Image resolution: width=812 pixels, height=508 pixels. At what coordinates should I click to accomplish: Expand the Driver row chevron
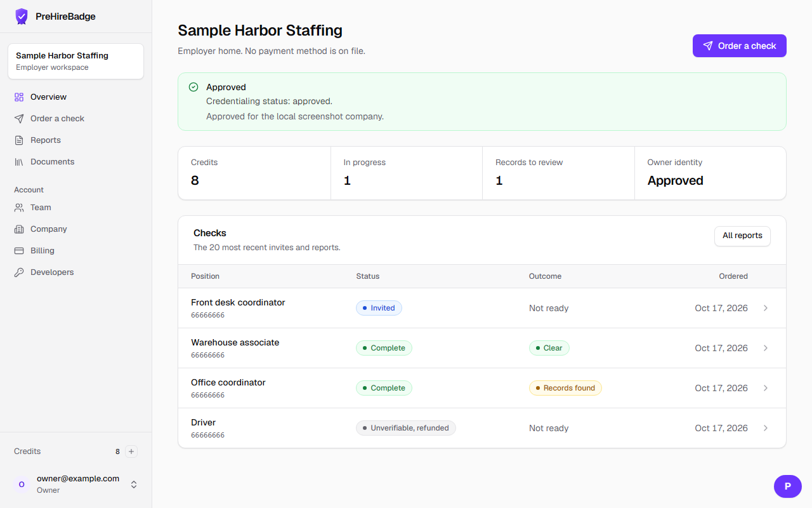[766, 428]
